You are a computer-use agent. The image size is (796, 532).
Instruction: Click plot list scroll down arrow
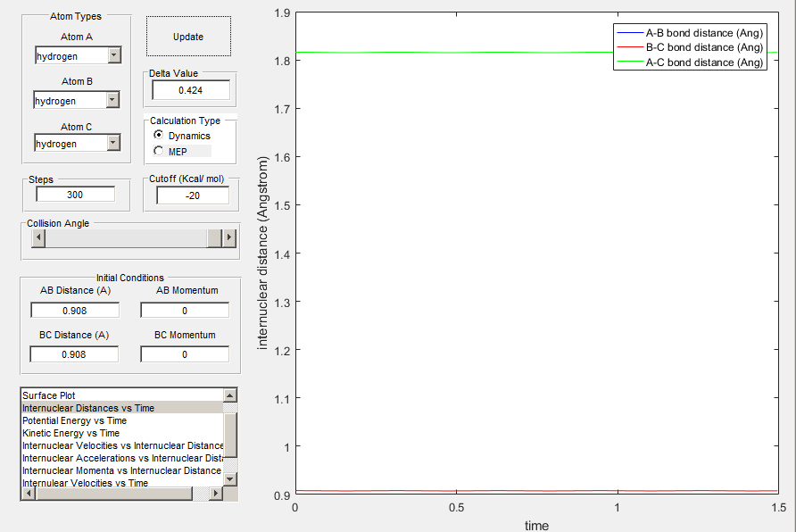pyautogui.click(x=230, y=478)
